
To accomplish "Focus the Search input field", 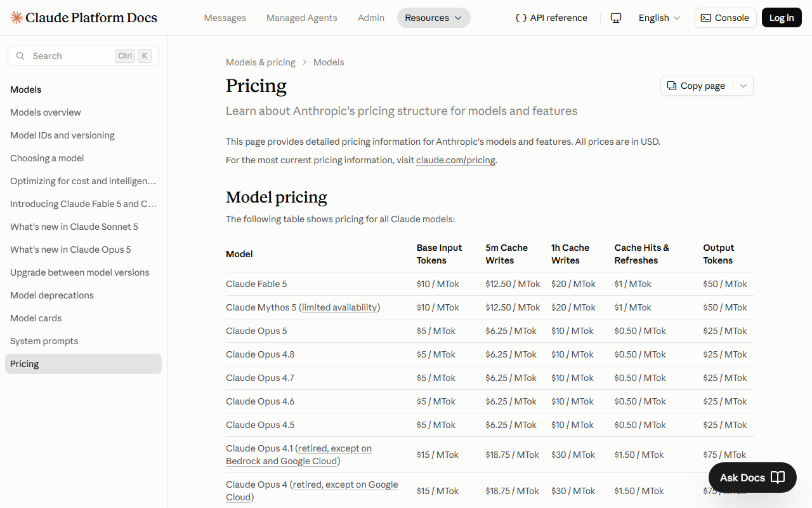I will 83,56.
